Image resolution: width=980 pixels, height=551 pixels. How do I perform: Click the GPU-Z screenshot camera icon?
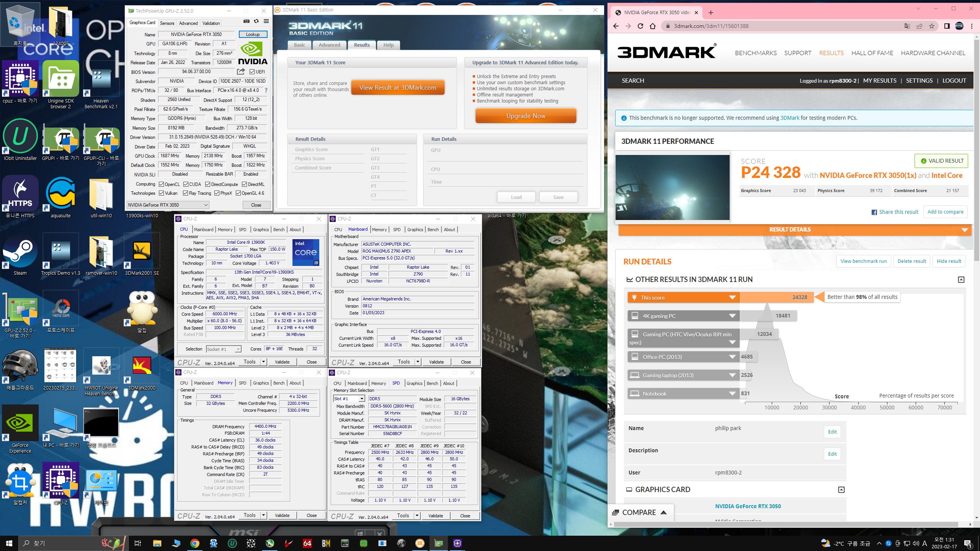tap(247, 21)
